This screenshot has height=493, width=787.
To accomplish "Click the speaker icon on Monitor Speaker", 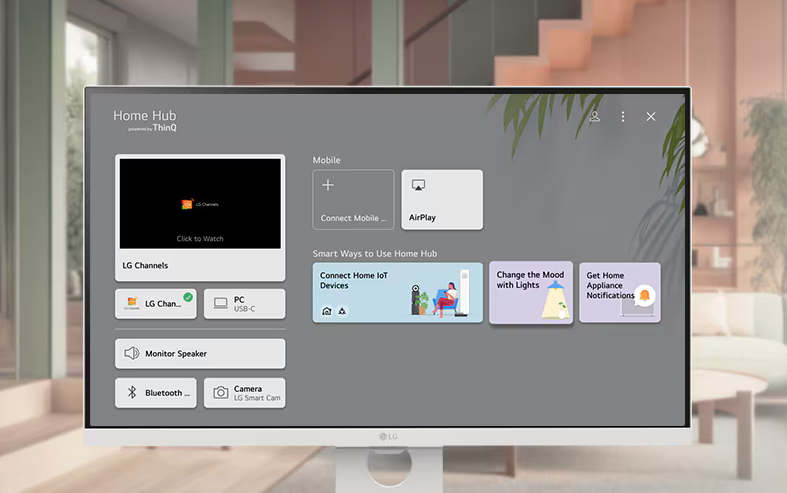I will pyautogui.click(x=131, y=354).
